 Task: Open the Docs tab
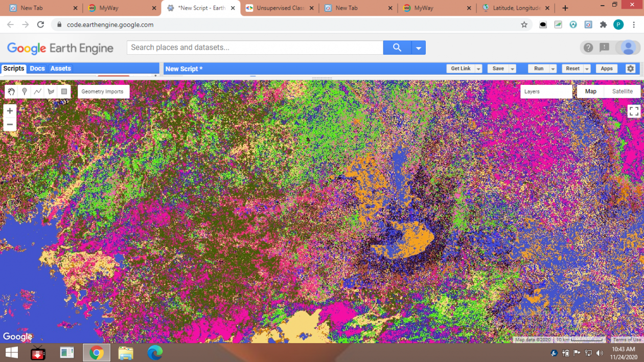click(37, 69)
